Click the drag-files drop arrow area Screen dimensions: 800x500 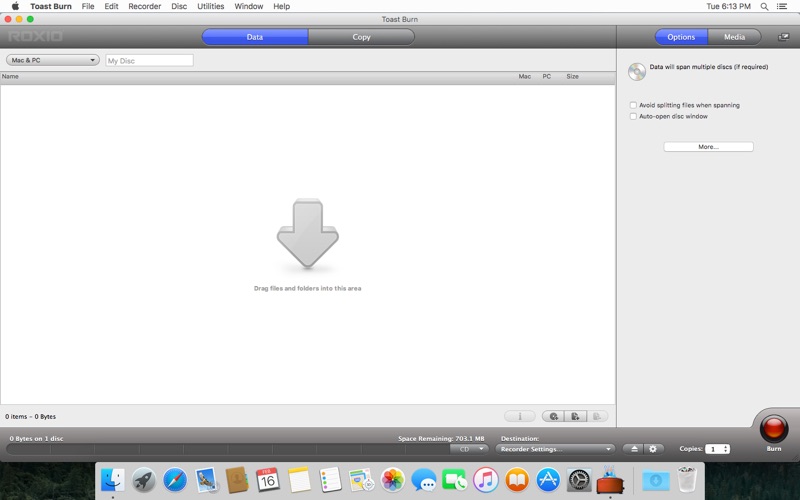click(x=307, y=236)
